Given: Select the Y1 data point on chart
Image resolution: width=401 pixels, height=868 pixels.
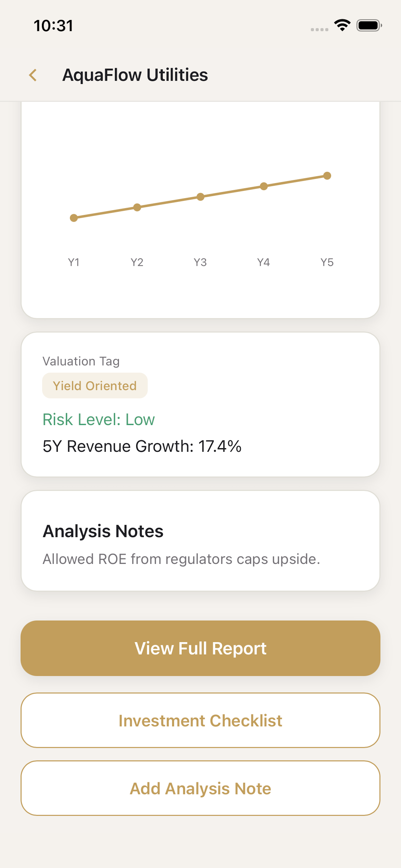Looking at the screenshot, I should click(x=74, y=218).
